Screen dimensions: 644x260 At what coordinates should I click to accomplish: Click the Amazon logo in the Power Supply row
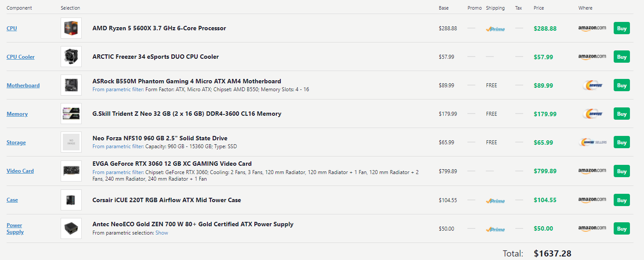[592, 228]
